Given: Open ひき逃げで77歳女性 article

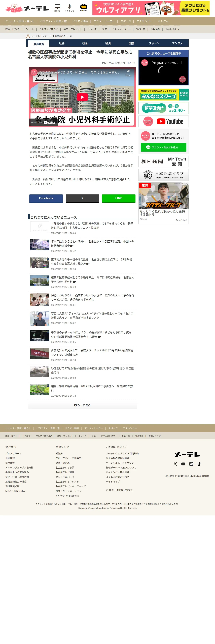Looking at the screenshot, I should (x=92, y=370).
